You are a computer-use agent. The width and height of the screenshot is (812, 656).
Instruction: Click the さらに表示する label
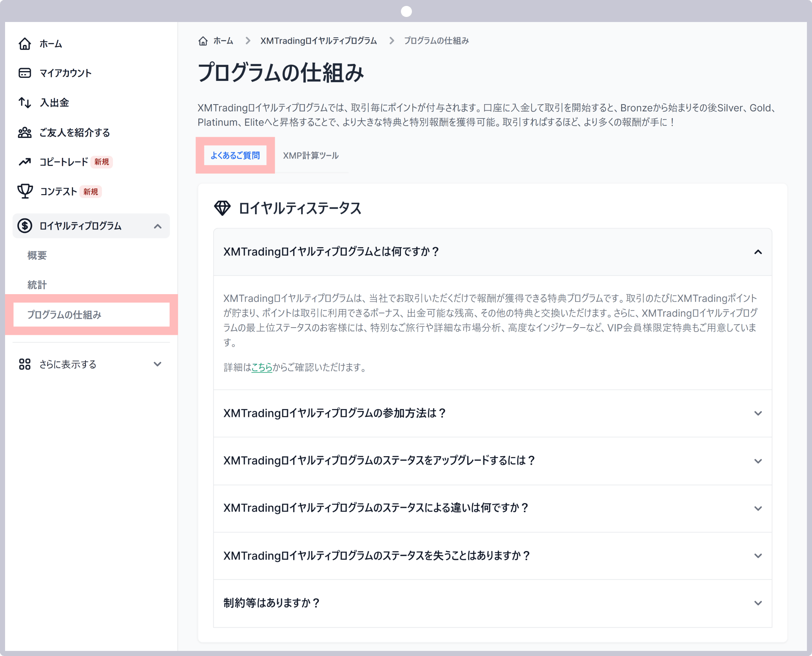pyautogui.click(x=68, y=364)
